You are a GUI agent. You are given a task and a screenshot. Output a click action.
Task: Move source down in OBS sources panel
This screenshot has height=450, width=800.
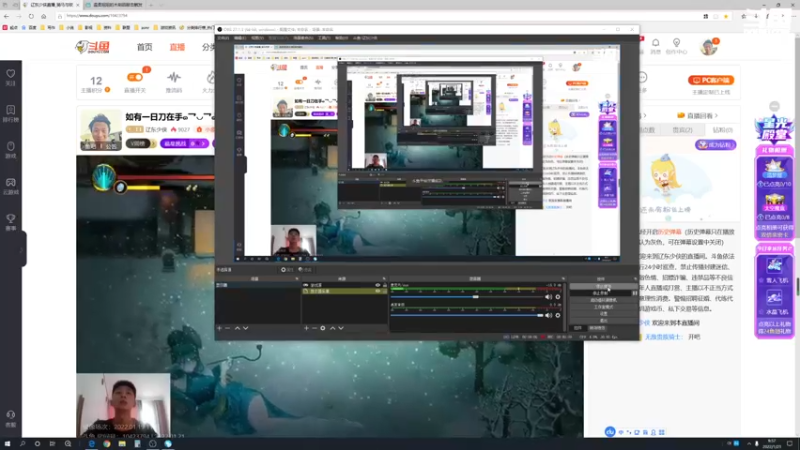341,328
